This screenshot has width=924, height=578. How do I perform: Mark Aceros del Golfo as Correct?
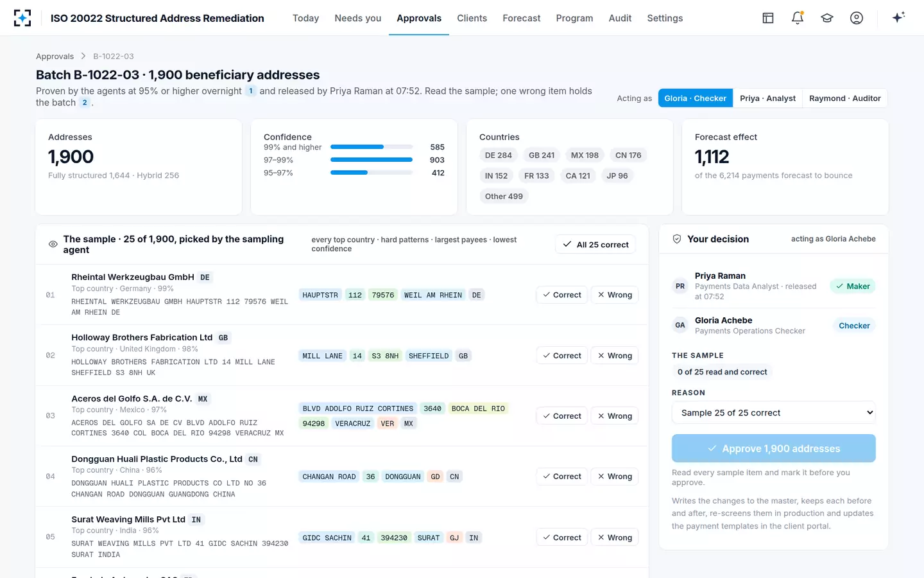[x=561, y=416]
